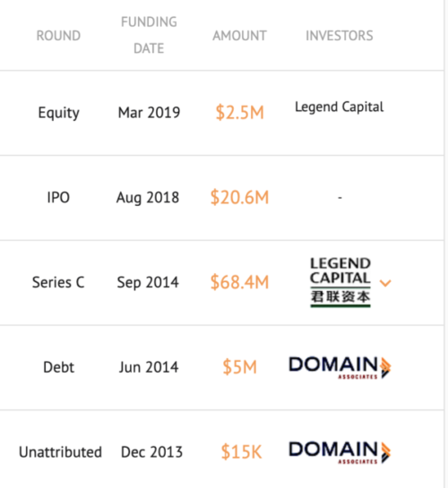
Task: Click the IPO round label
Action: (58, 197)
